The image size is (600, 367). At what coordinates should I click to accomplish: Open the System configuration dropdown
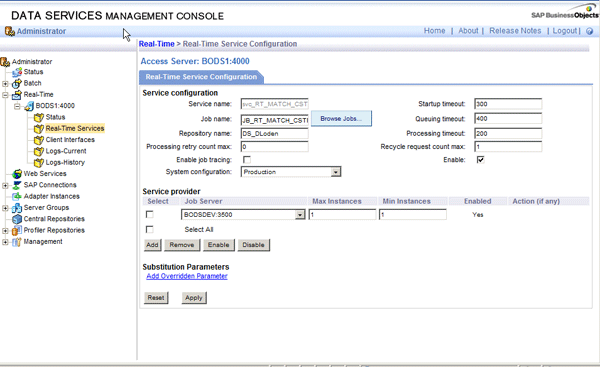pyautogui.click(x=336, y=172)
